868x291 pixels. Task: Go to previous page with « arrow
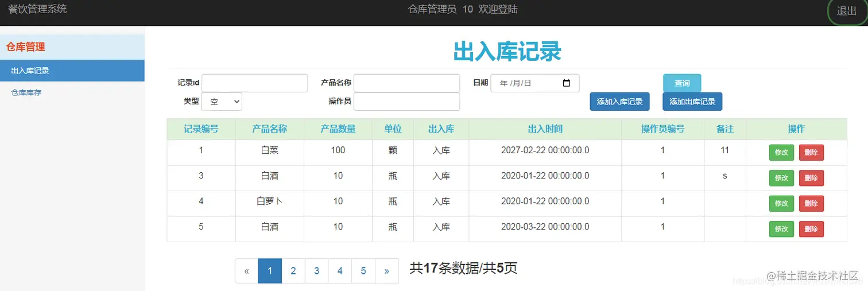point(246,271)
